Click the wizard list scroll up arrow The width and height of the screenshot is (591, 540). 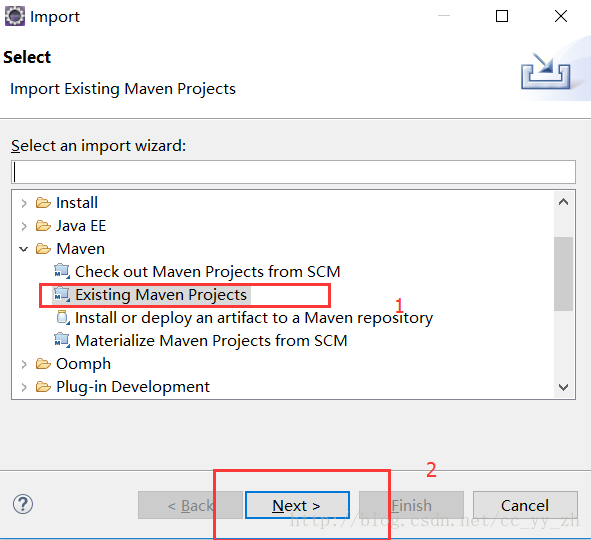[x=563, y=202]
